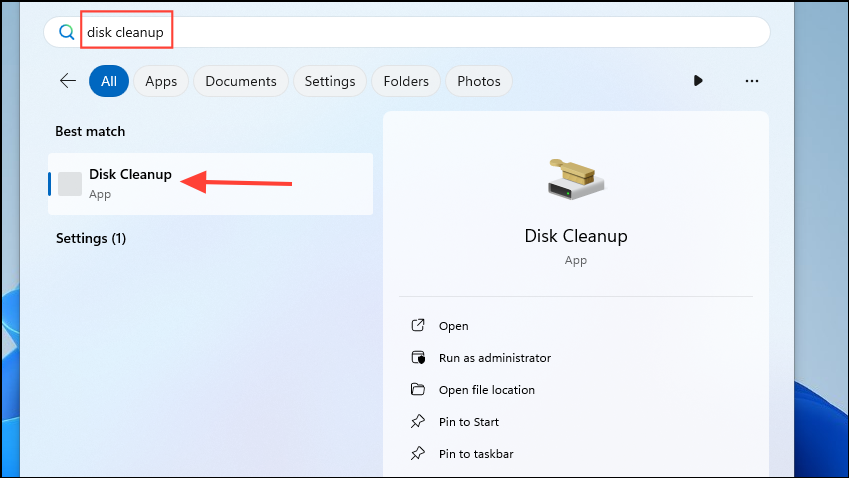Switch to the Settings filter tab

point(330,81)
